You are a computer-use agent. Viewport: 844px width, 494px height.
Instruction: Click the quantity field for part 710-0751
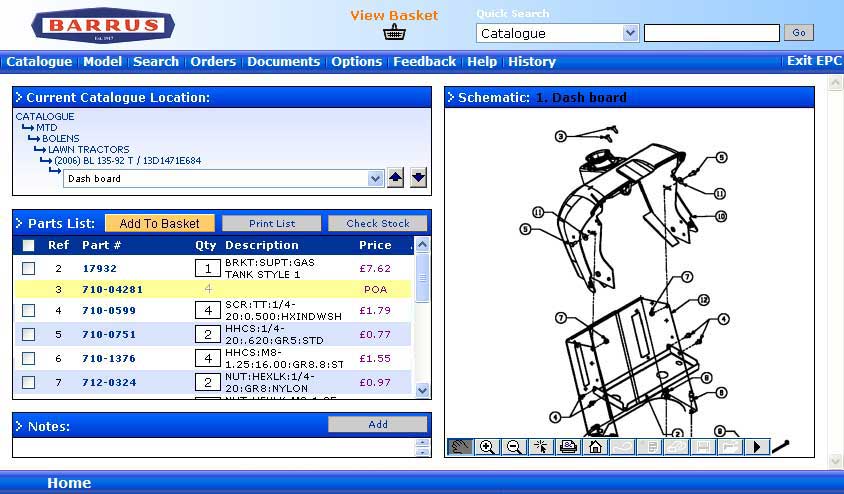[x=208, y=334]
